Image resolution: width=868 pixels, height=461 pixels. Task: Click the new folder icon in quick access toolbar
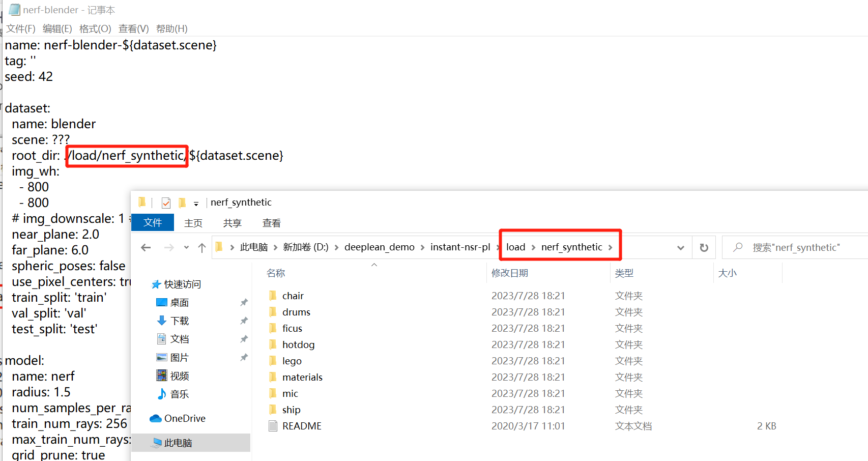tap(182, 202)
